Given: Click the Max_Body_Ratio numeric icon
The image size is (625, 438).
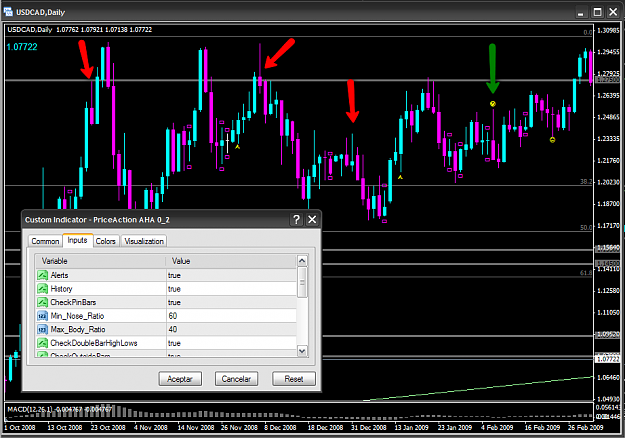Looking at the screenshot, I should point(42,329).
